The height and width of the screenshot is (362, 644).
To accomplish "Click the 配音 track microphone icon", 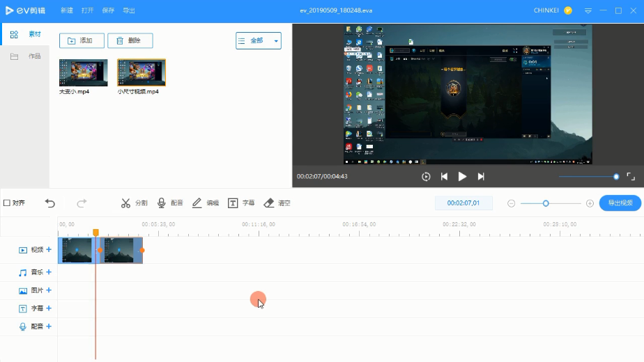I will click(23, 326).
